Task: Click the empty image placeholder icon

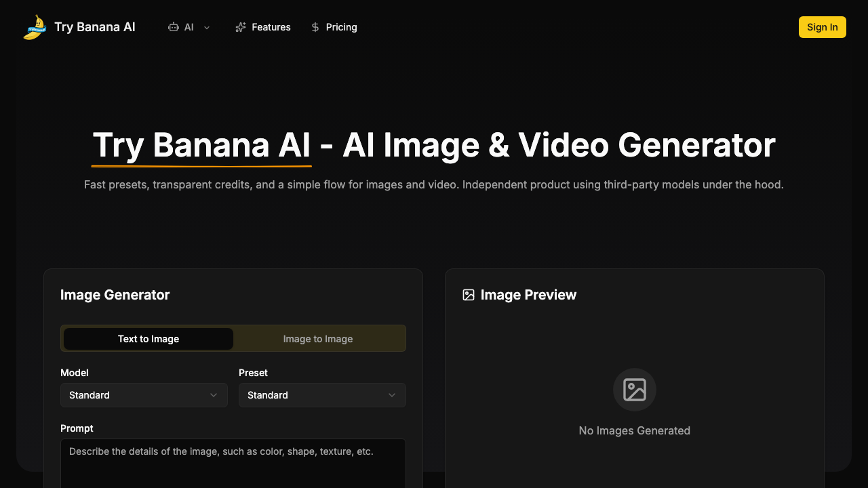Action: click(x=635, y=390)
